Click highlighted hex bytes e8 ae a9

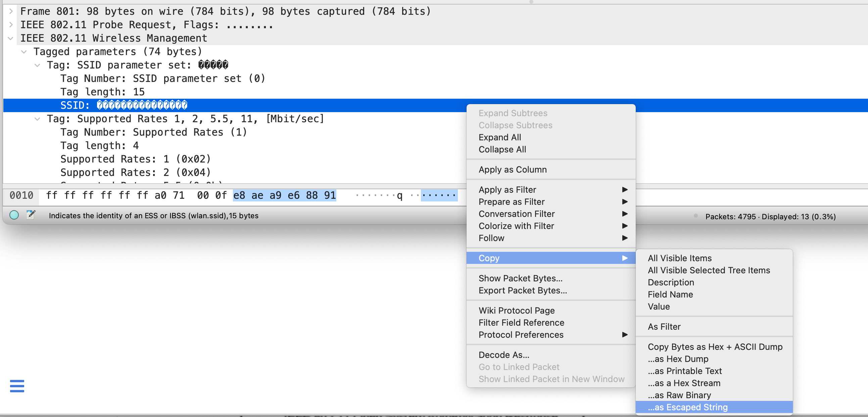[257, 195]
